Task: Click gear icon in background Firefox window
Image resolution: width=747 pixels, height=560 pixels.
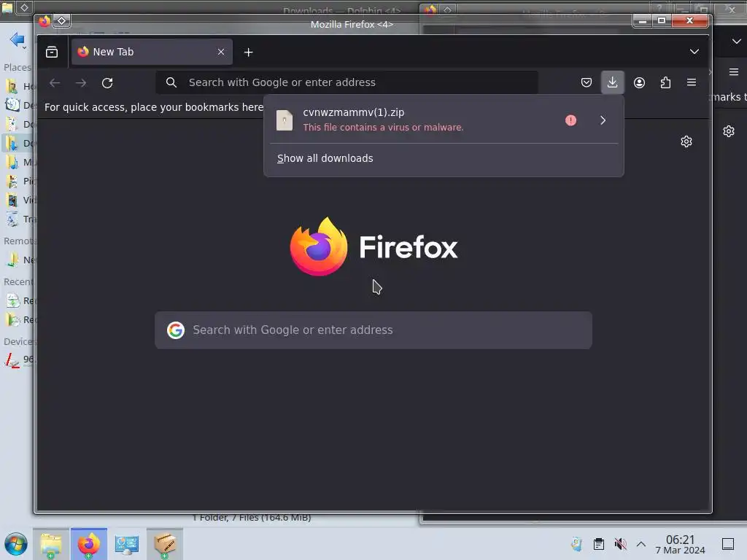Action: 729,131
